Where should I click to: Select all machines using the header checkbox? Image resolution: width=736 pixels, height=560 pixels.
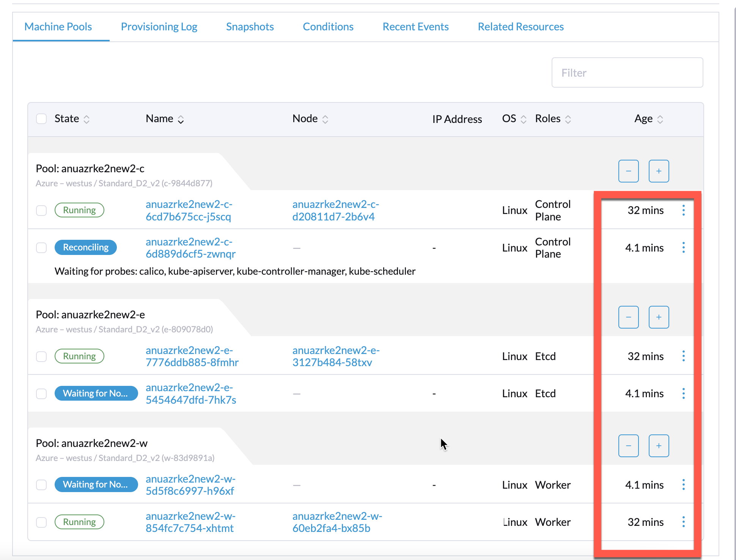41,119
